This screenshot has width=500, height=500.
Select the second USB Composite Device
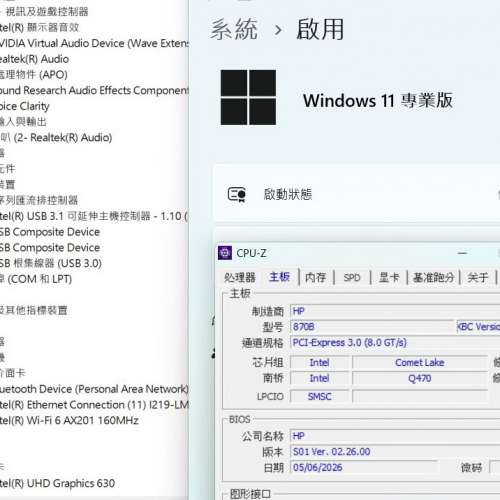tap(50, 248)
